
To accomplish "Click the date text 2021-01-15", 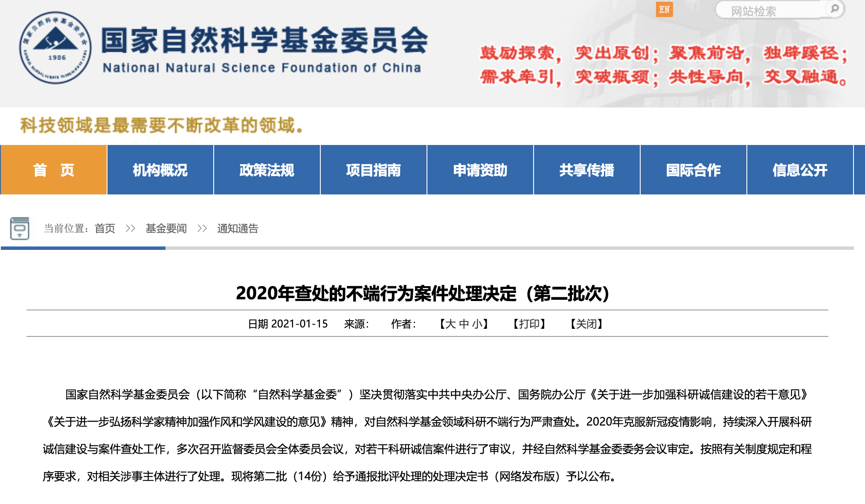I will [299, 324].
